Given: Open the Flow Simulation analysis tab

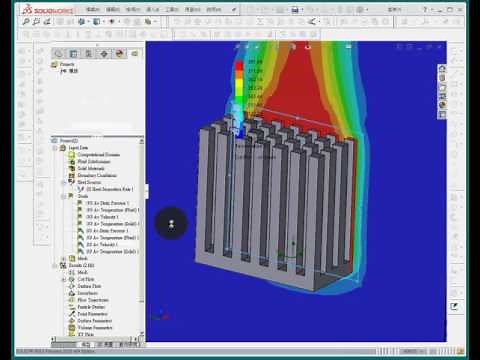Looking at the screenshot, I should [135, 53].
